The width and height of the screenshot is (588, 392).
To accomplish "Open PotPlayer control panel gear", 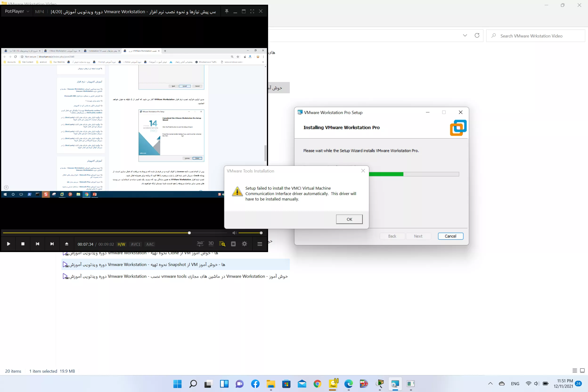I will (x=245, y=244).
